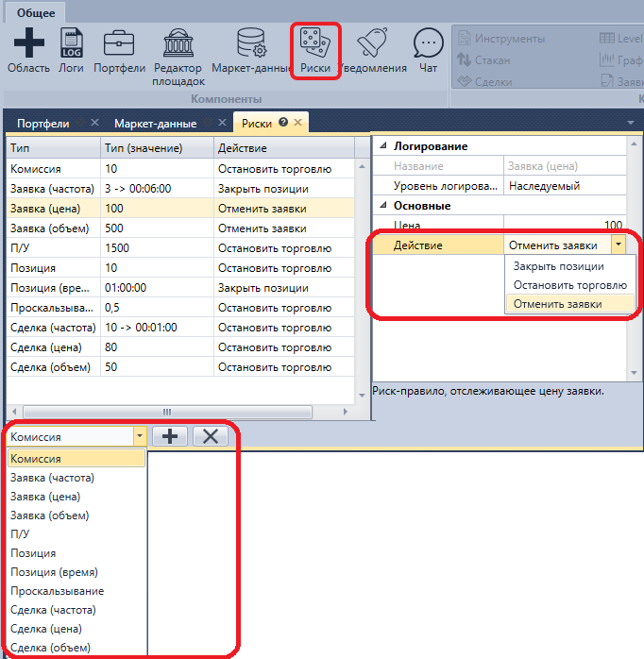Viewport: 644px width, 659px height.
Task: Sort by the Тип column header
Action: 54,148
